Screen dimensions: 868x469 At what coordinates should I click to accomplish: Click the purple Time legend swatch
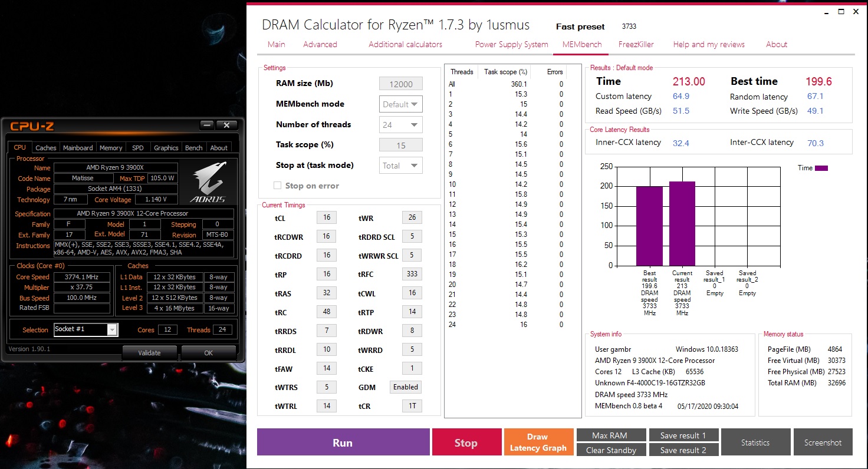pos(821,168)
